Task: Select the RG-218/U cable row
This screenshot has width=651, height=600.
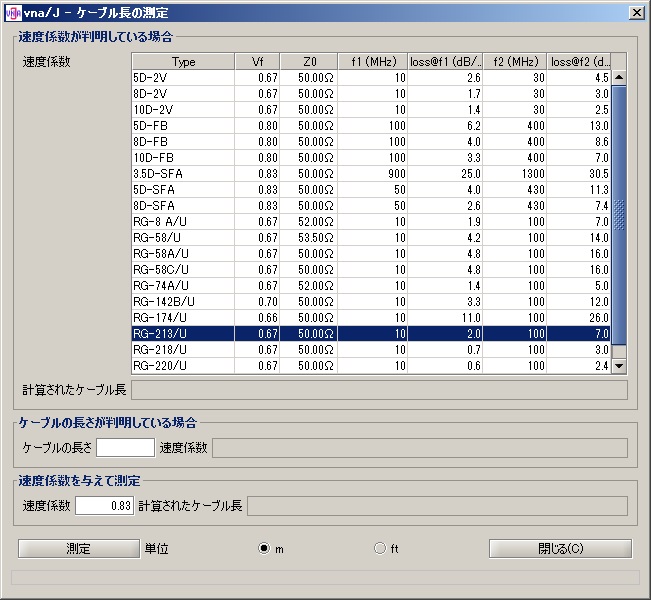Action: (x=371, y=350)
